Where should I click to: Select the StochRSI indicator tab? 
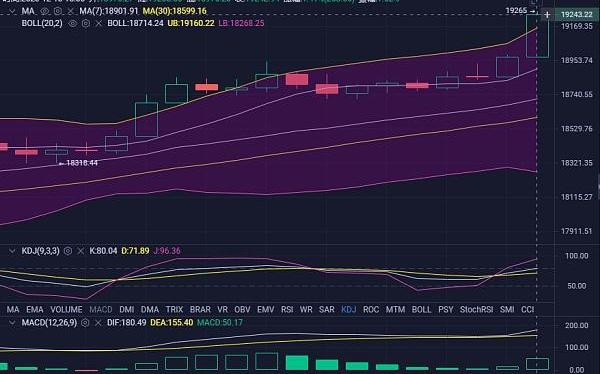476,309
